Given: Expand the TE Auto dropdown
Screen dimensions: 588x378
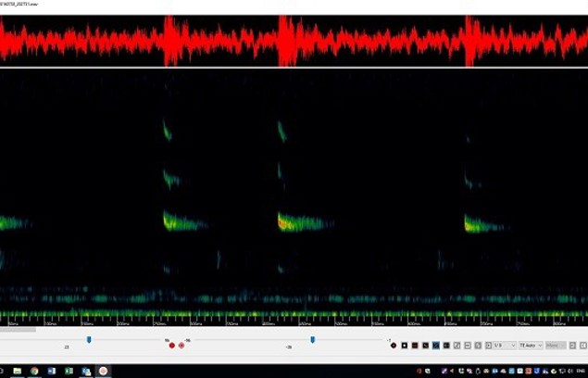Looking at the screenshot, I should pos(531,346).
